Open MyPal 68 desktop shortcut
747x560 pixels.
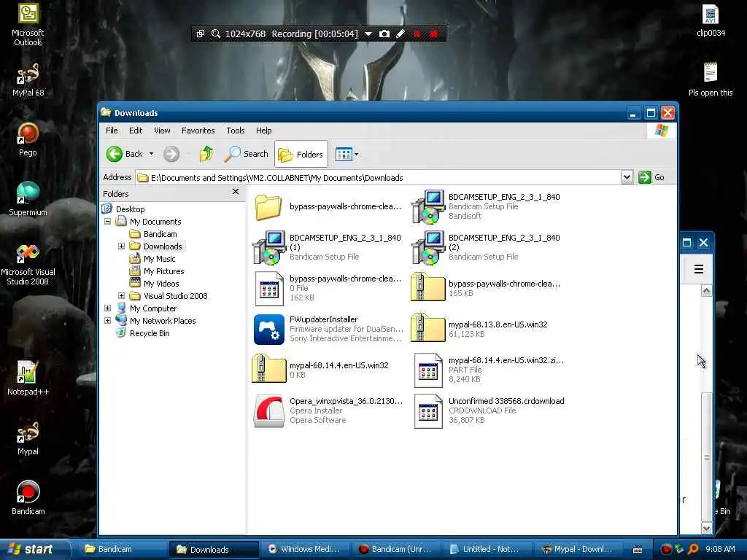(x=28, y=80)
